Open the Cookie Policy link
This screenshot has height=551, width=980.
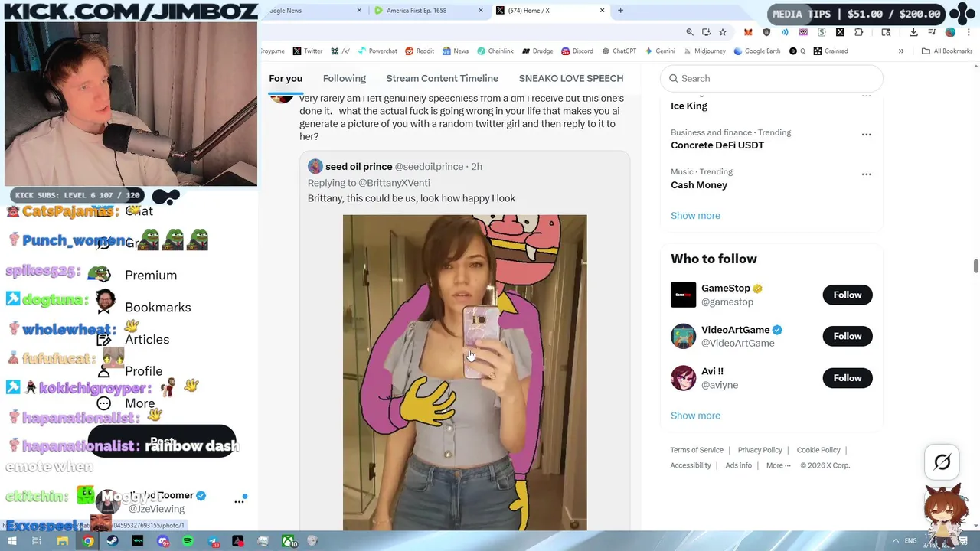(x=818, y=450)
